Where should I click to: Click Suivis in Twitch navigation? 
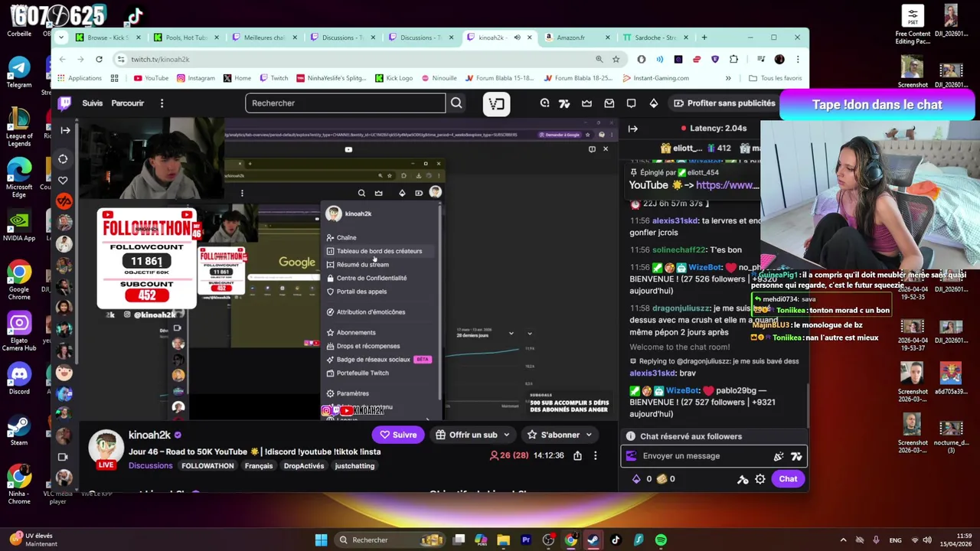coord(93,103)
